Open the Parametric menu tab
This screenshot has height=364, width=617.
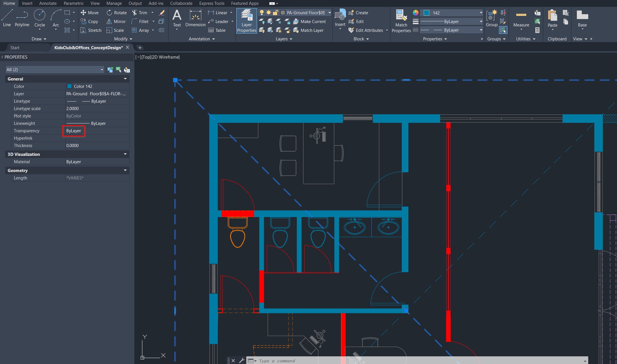(x=73, y=3)
